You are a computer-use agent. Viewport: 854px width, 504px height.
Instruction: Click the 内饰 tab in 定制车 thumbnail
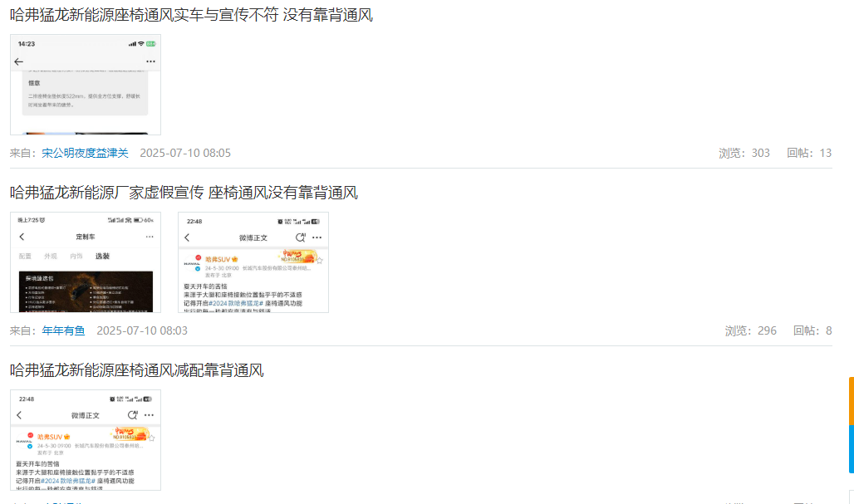[76, 256]
